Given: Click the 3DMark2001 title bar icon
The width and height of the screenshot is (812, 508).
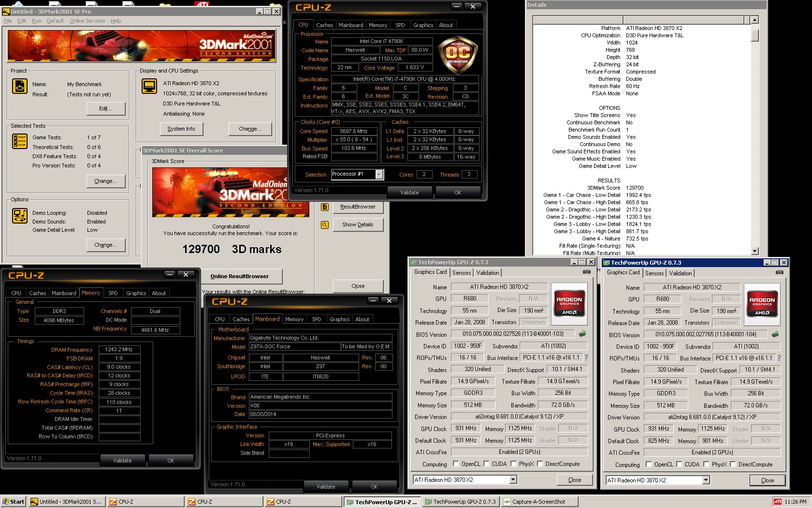Looking at the screenshot, I should 6,12.
